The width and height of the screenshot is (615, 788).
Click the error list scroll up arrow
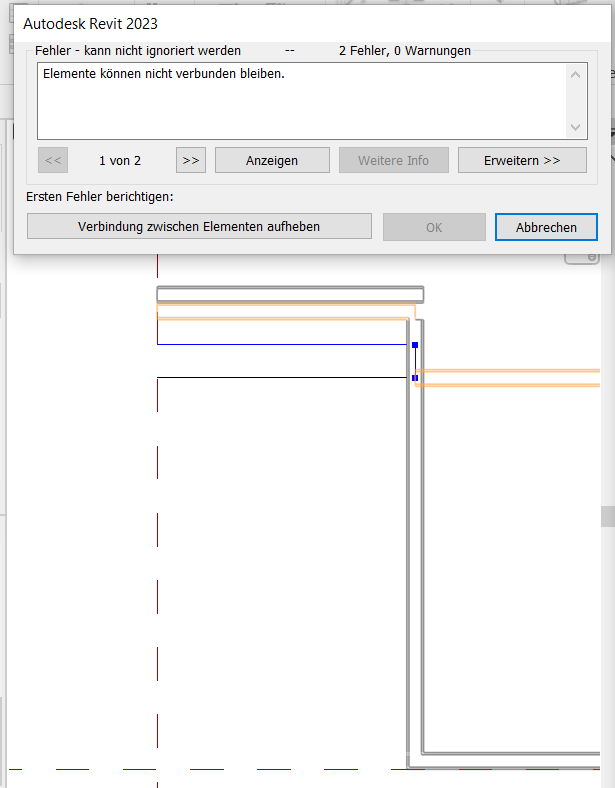[576, 75]
